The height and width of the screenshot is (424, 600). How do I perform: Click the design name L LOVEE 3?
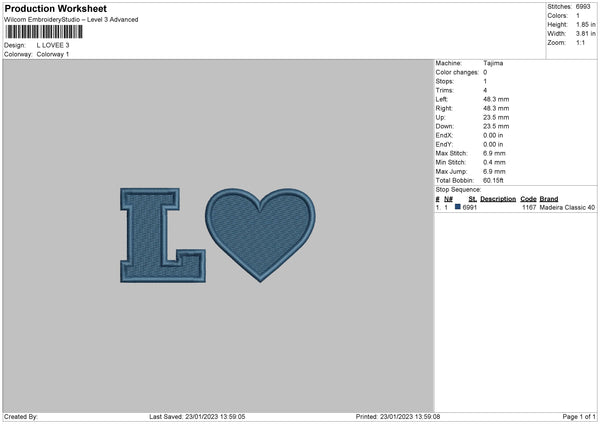pyautogui.click(x=53, y=45)
